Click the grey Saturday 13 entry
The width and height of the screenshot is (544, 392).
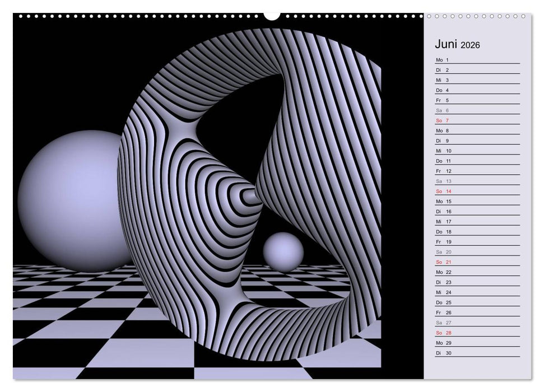coord(444,181)
